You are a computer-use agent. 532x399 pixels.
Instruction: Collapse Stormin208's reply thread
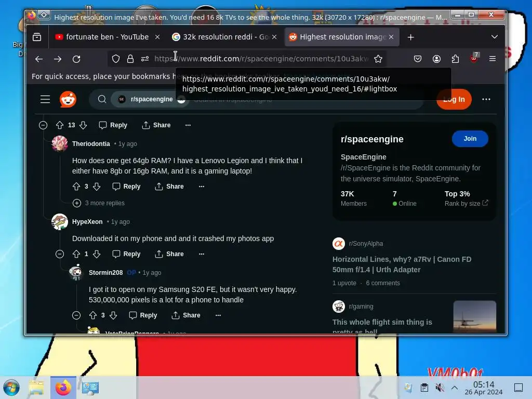pyautogui.click(x=76, y=315)
